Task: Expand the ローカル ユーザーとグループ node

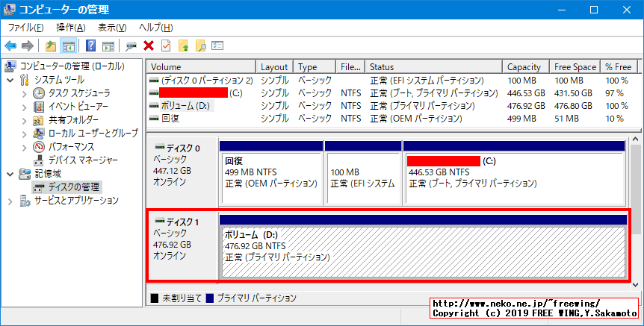Action: 24,134
